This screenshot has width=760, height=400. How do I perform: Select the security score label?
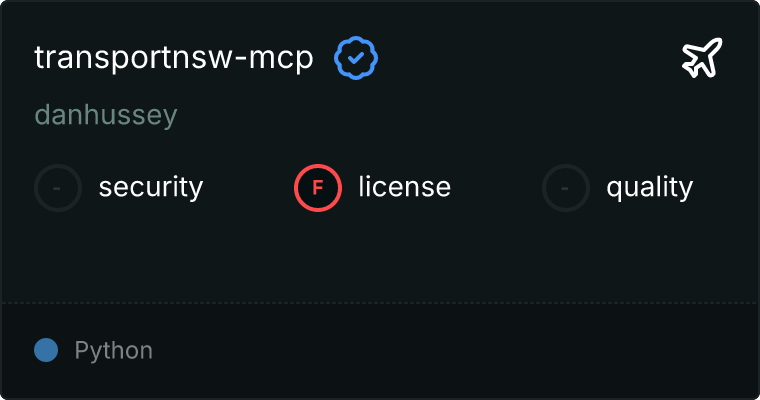[x=151, y=187]
